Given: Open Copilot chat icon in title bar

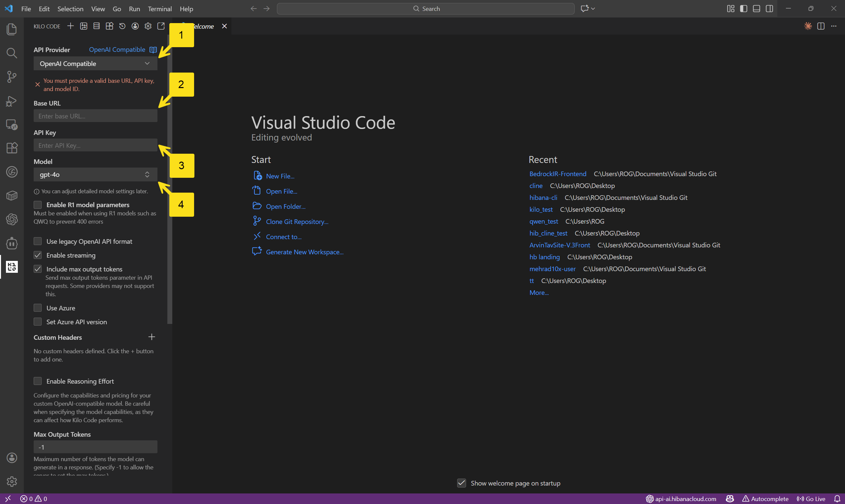Looking at the screenshot, I should [584, 9].
